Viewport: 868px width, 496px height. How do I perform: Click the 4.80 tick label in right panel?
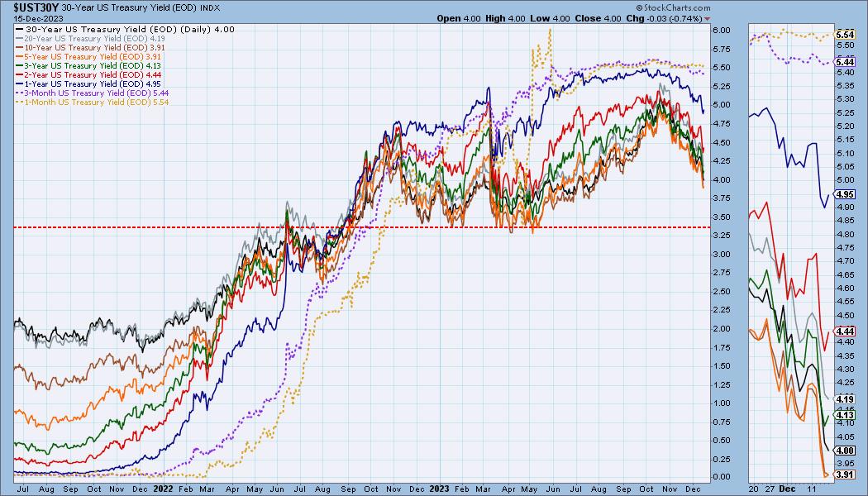click(x=845, y=234)
